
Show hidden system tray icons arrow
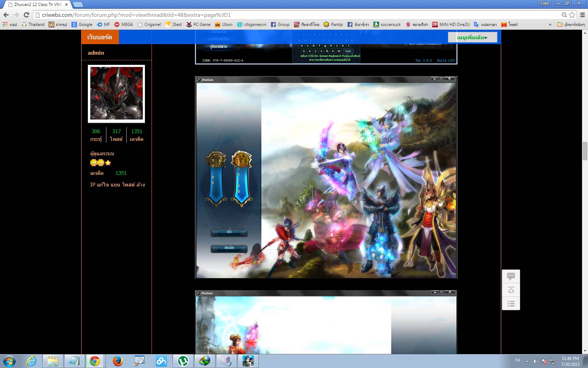pos(527,361)
